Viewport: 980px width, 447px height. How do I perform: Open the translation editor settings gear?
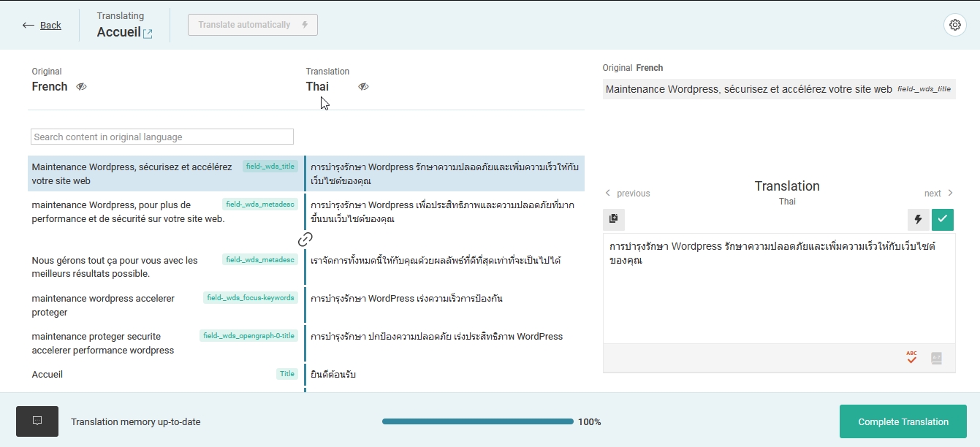[x=955, y=25]
